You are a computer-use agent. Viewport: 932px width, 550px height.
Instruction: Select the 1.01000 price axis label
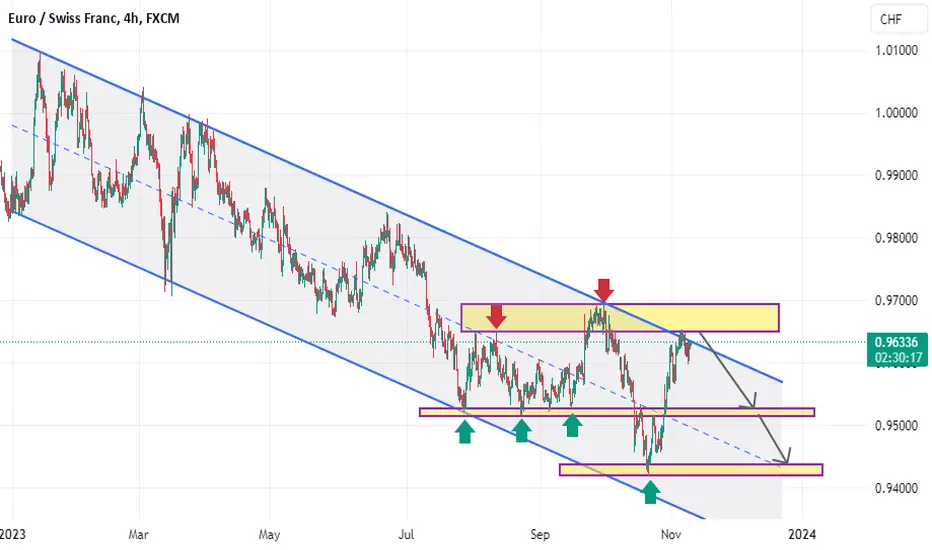(896, 51)
